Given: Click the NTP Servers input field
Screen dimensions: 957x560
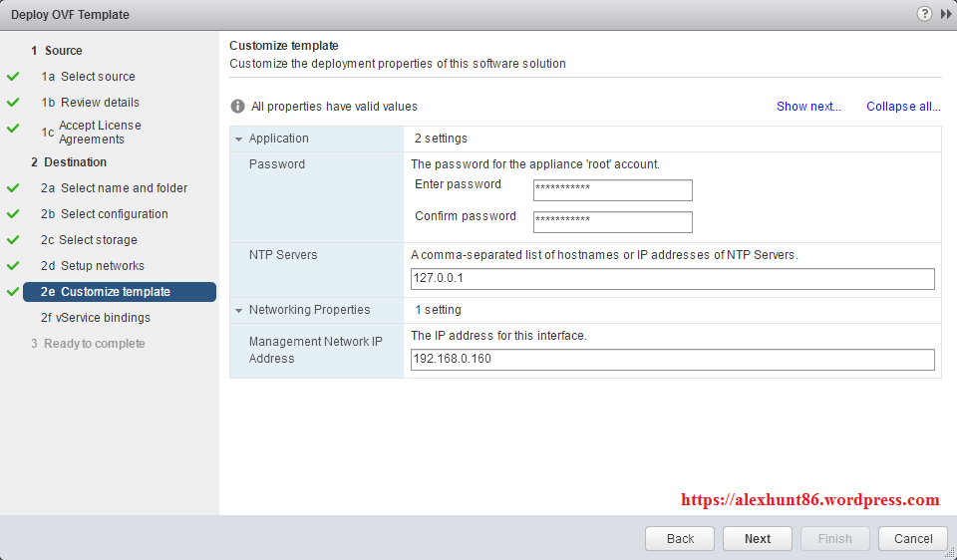Looking at the screenshot, I should coord(672,279).
